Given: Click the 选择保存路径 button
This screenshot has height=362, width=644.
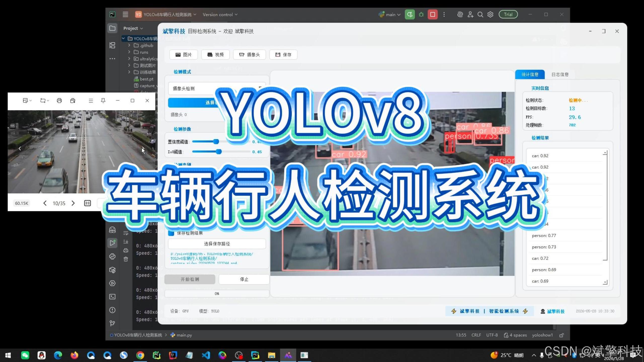Looking at the screenshot, I should click(x=217, y=244).
